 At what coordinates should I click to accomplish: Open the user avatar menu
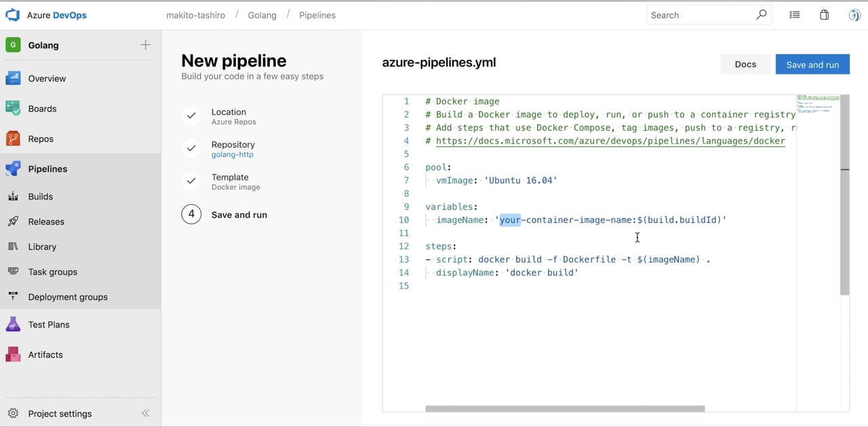(854, 14)
